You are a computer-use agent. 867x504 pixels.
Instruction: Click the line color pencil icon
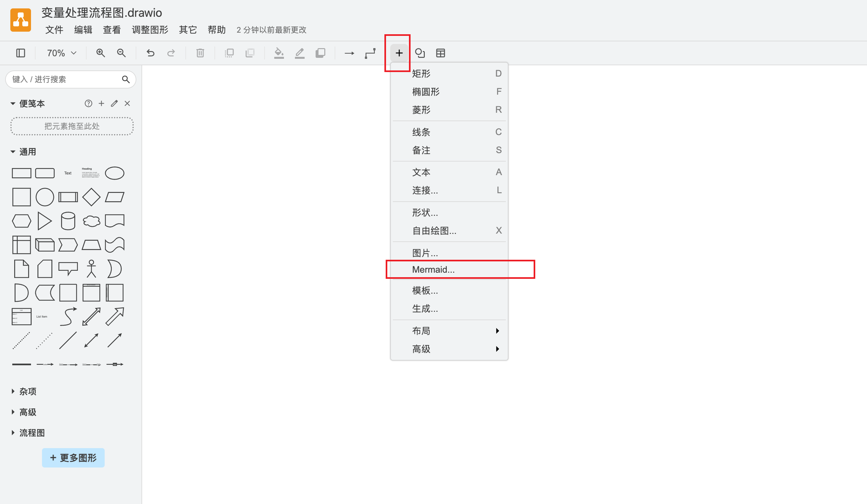pos(299,53)
